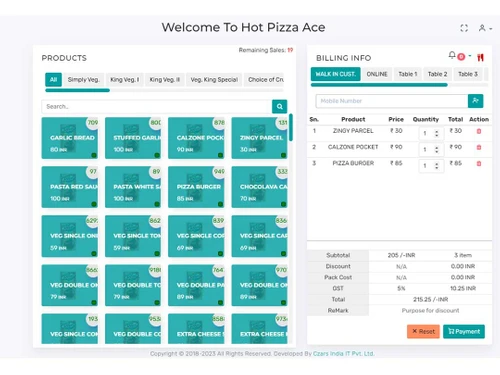The width and height of the screenshot is (500, 375).
Task: Add PIZZA BURGER product card
Action: point(196,187)
